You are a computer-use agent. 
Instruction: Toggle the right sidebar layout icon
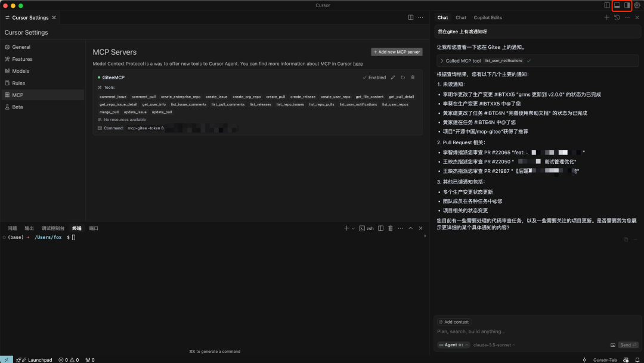pos(627,5)
